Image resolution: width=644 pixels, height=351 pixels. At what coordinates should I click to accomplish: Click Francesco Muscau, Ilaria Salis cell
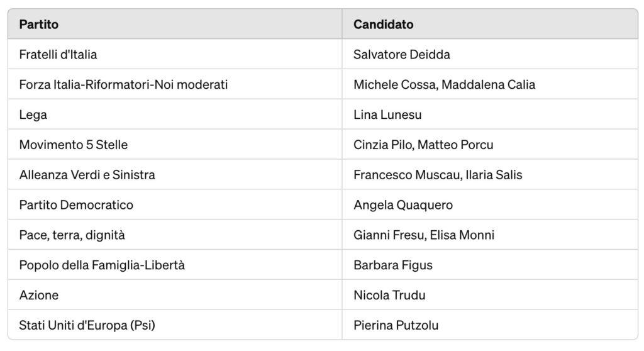438,175
